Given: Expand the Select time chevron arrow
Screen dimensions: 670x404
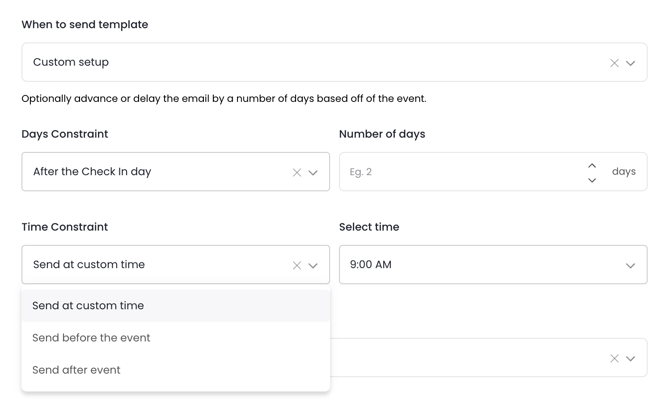Looking at the screenshot, I should (631, 266).
